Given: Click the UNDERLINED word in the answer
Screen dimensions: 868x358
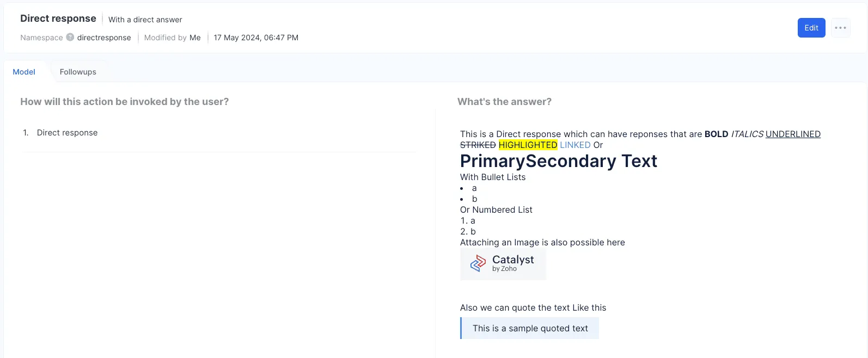Looking at the screenshot, I should 792,134.
